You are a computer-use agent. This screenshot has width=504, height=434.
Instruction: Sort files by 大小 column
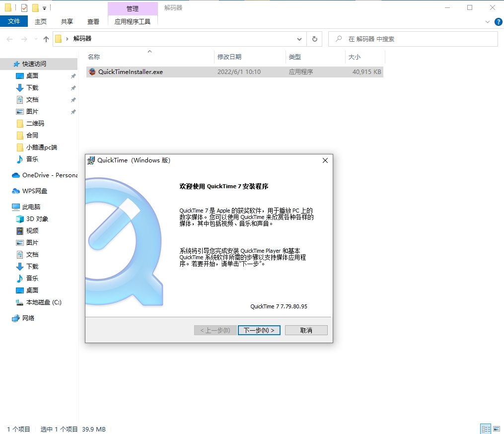(365, 57)
